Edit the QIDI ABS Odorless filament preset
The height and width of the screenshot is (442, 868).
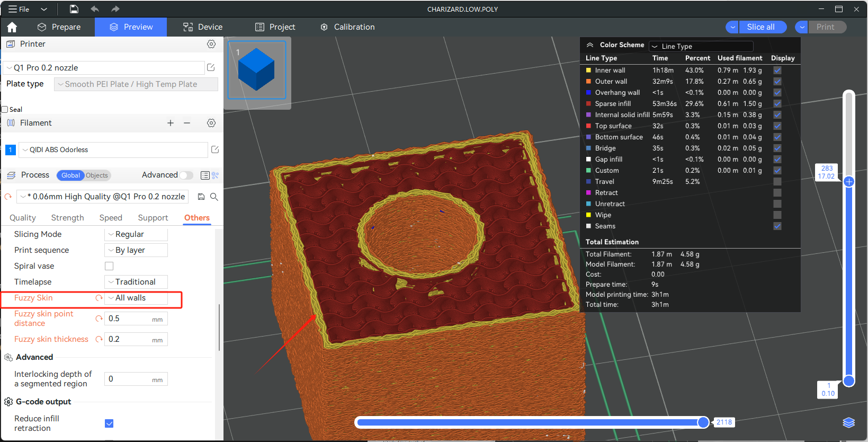tap(215, 149)
